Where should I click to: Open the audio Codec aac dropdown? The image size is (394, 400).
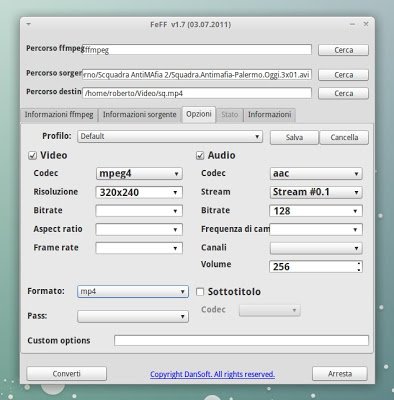point(316,174)
